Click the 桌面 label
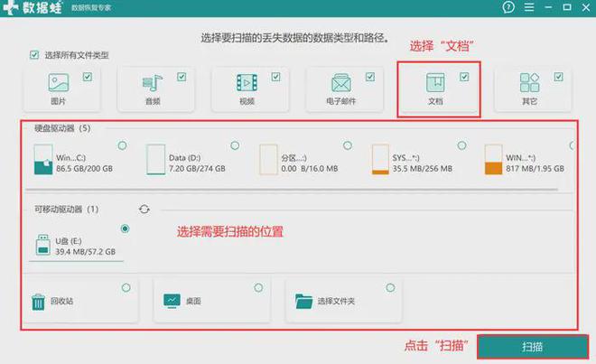Screen dimensions: 596x364 [193, 302]
